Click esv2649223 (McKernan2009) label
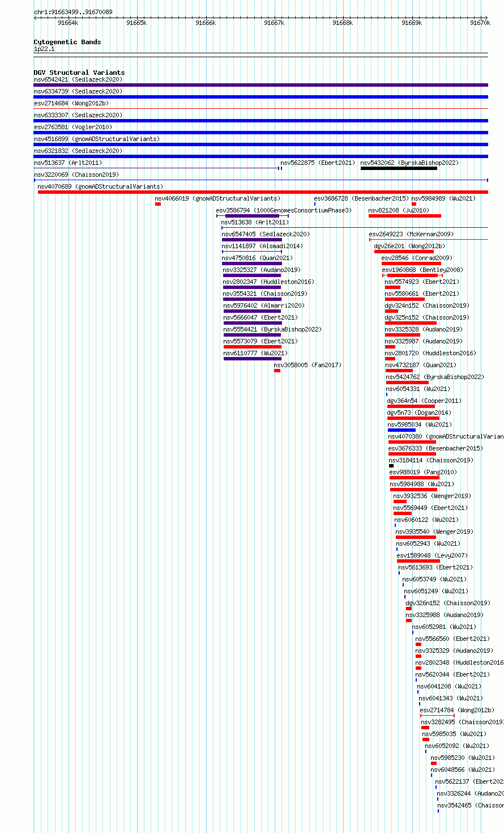This screenshot has width=504, height=833. pos(411,235)
